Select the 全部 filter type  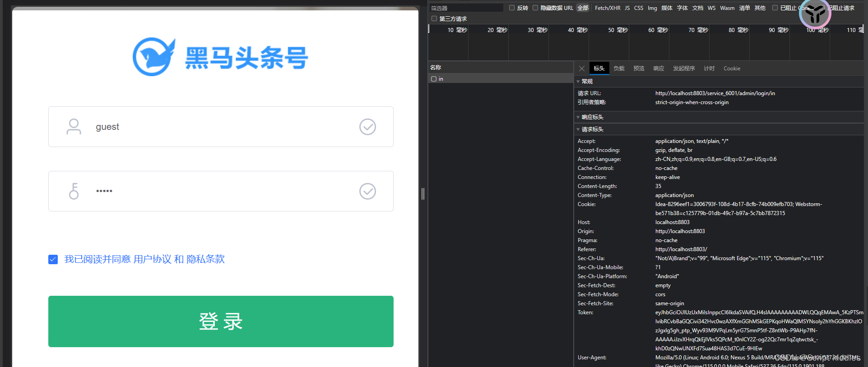583,8
